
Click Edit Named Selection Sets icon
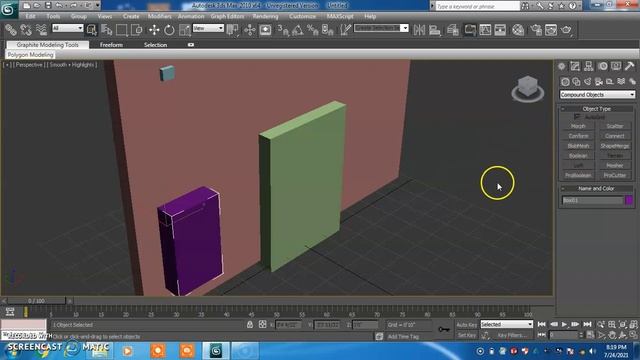pyautogui.click(x=345, y=30)
